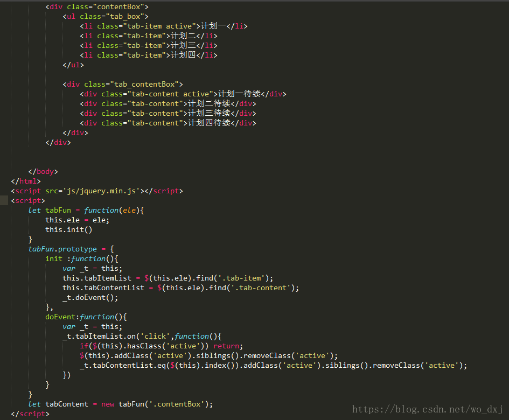Click the tab-content line with 计划四待续
509x420 pixels.
pos(168,123)
